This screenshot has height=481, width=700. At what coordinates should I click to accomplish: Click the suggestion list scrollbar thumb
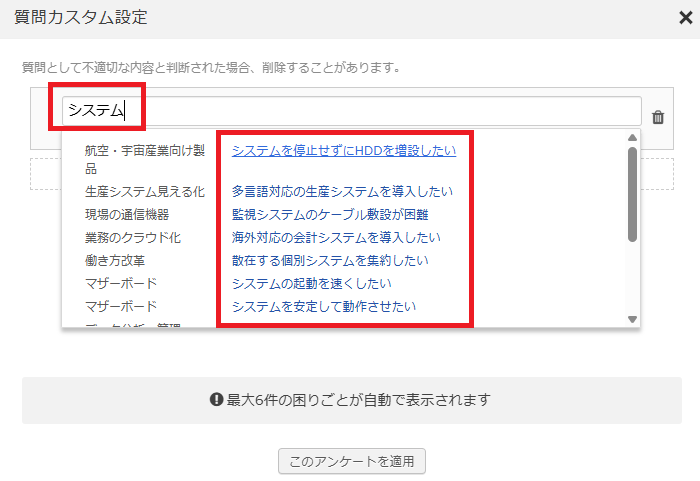point(632,195)
